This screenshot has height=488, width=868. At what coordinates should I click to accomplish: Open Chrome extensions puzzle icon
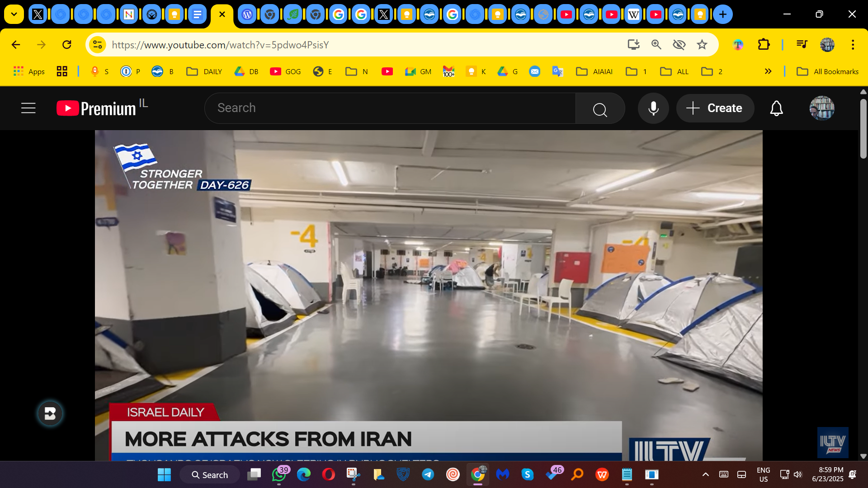point(764,44)
